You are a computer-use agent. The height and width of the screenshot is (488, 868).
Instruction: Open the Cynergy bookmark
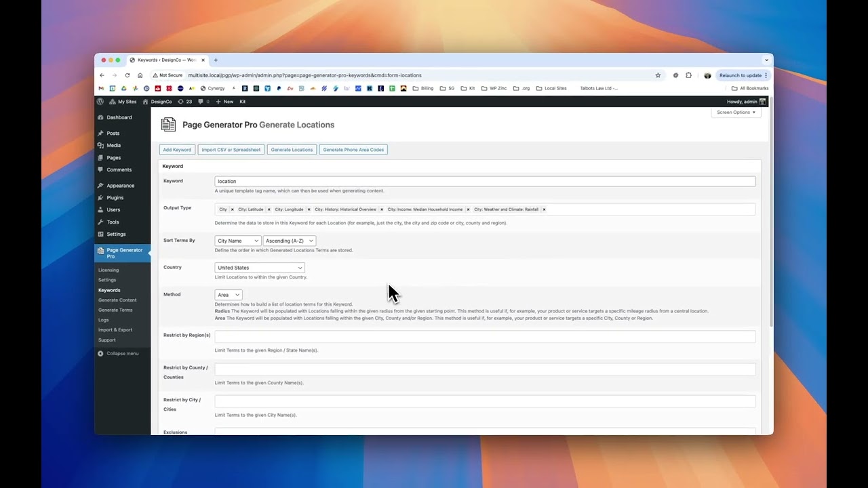[x=212, y=88]
